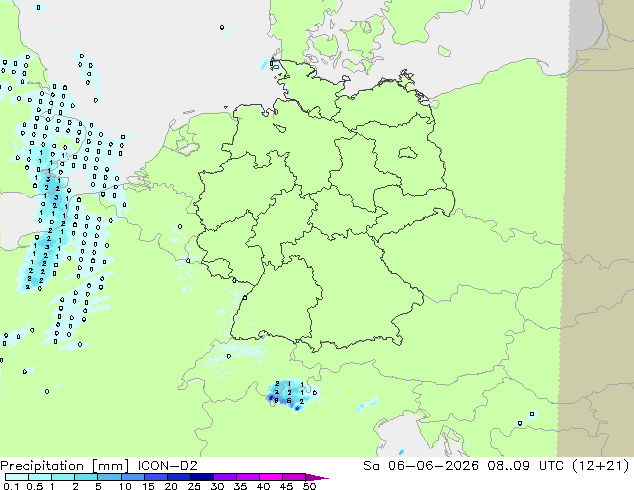
Task: Click the 25–30 mm dark blue legend box
Action: (201, 477)
